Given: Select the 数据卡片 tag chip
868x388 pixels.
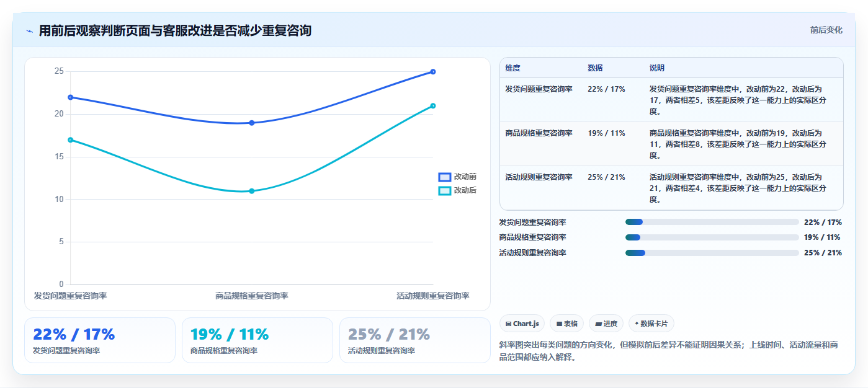Looking at the screenshot, I should point(651,324).
